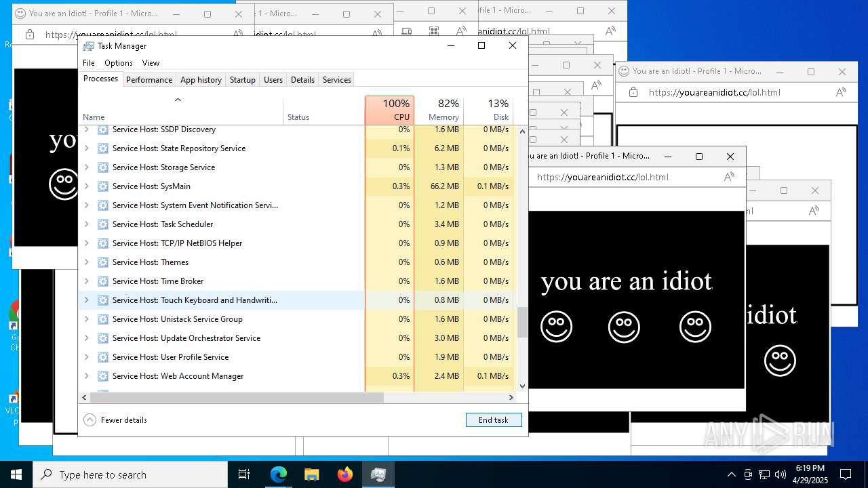Click Task Manager taskbar icon
The width and height of the screenshot is (868, 488).
[378, 474]
